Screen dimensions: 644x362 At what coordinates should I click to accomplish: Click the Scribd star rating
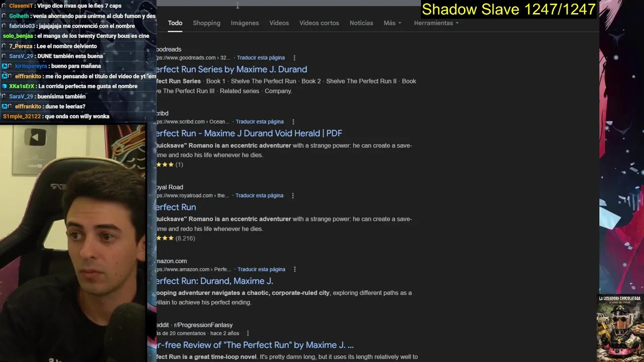point(165,164)
